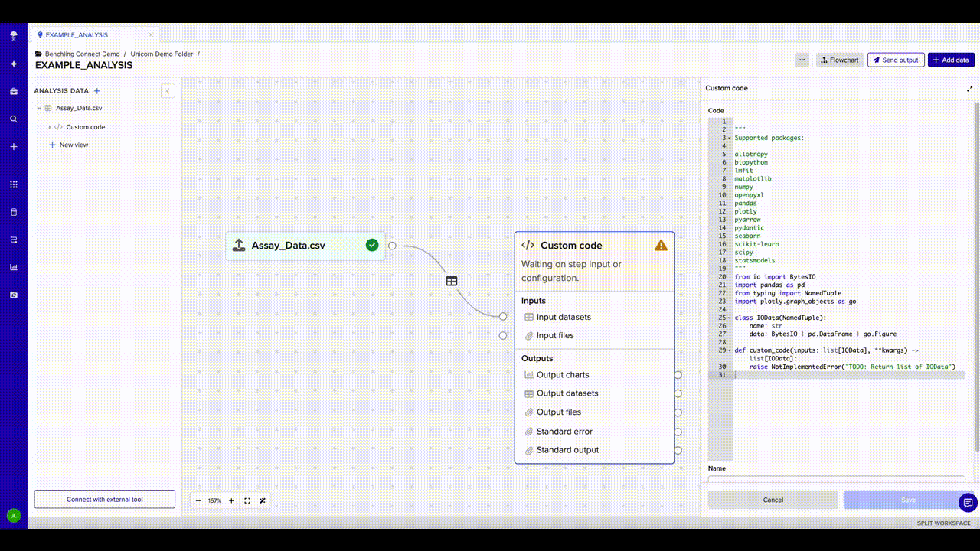Click the Name input field

(x=837, y=480)
